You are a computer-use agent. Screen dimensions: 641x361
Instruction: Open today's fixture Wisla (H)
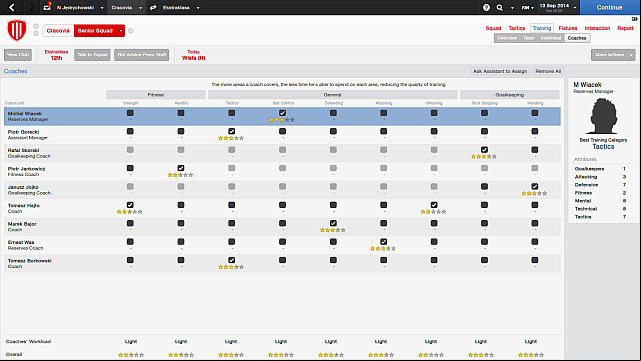(193, 58)
